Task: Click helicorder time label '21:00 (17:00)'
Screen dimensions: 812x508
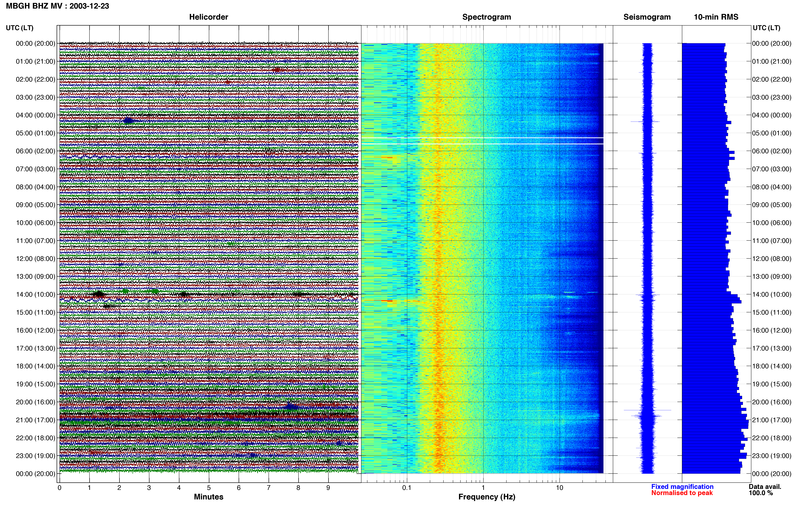Action: 35,420
